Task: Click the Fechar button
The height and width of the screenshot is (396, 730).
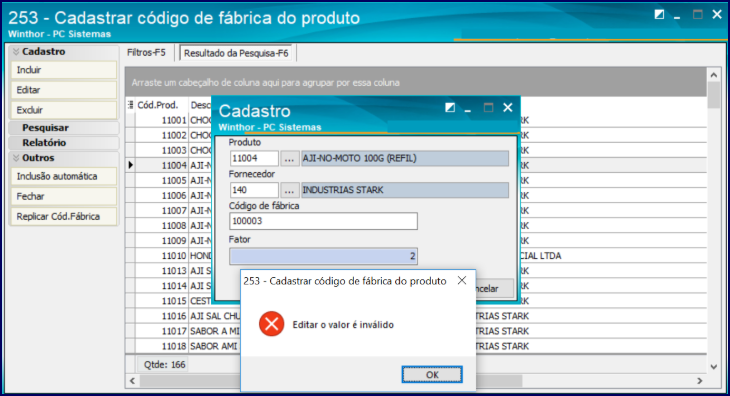Action: (x=64, y=196)
